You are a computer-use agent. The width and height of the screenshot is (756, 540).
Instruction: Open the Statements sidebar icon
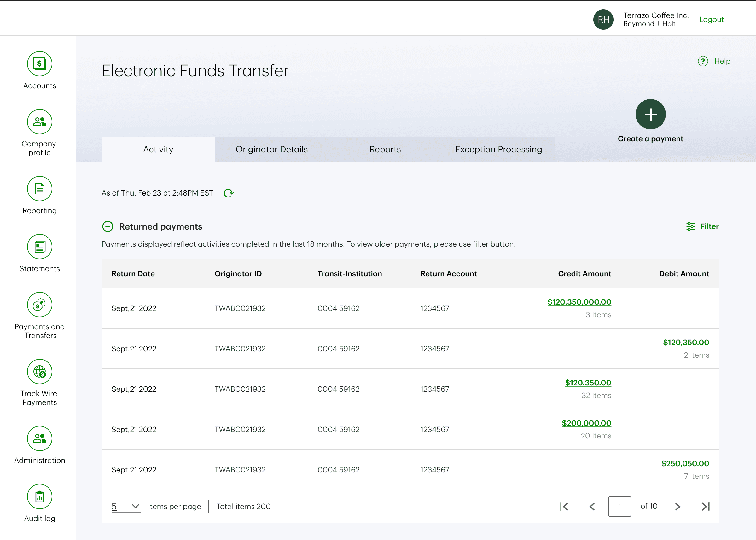(x=39, y=247)
